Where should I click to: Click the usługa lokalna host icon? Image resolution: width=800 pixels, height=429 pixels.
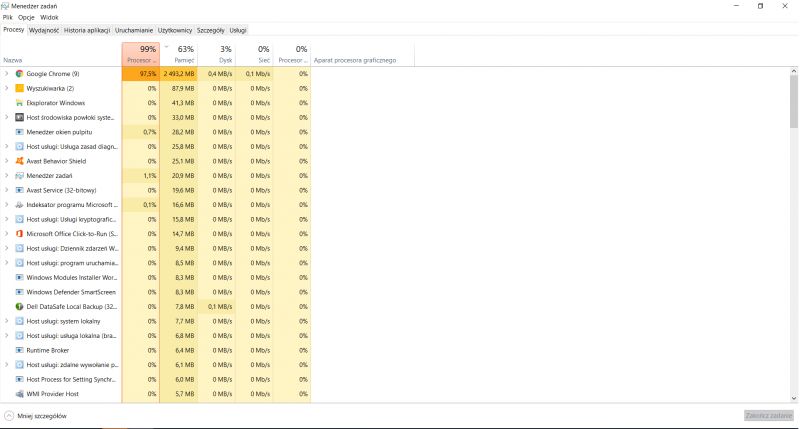coord(19,336)
